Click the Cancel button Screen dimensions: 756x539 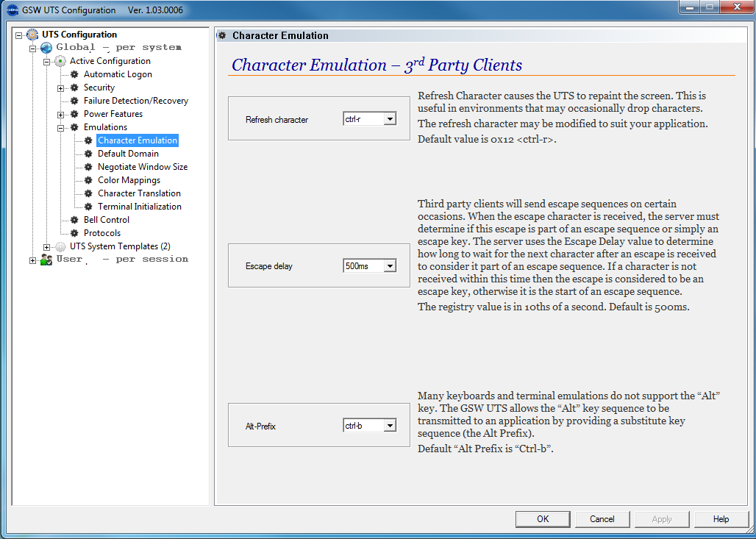(602, 518)
